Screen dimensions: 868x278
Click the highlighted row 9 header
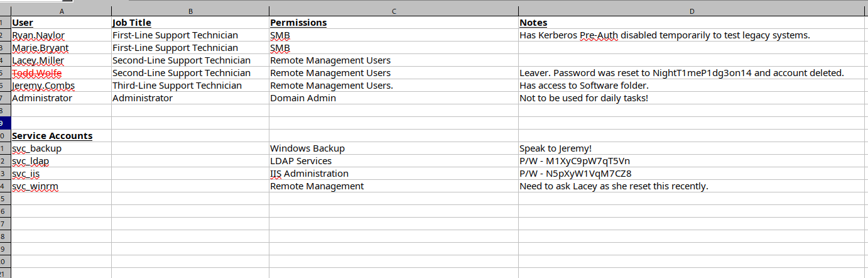tap(4, 123)
